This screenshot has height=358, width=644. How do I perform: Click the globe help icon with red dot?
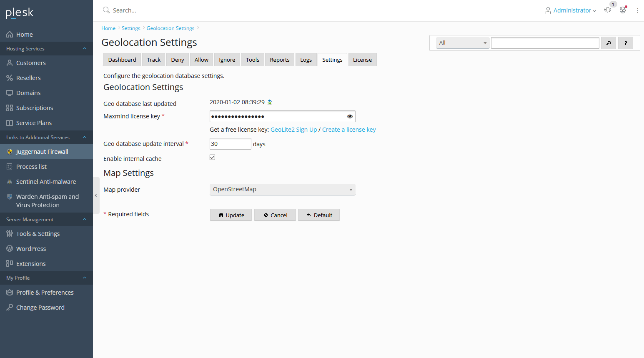point(623,10)
